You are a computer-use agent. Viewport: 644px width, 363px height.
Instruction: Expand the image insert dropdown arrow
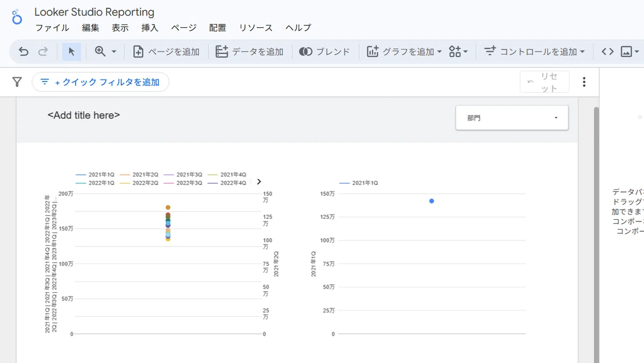click(x=636, y=52)
